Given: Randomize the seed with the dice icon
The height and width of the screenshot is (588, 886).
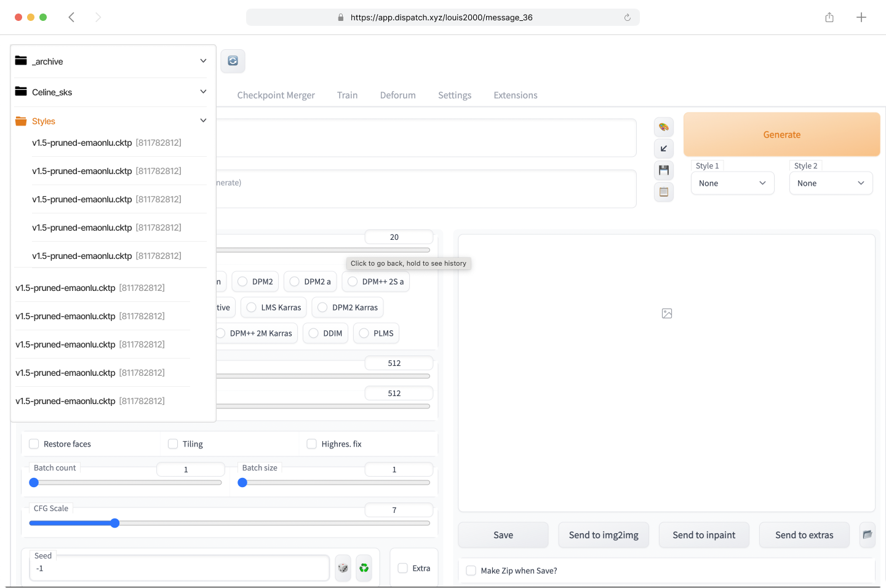Looking at the screenshot, I should tap(343, 568).
